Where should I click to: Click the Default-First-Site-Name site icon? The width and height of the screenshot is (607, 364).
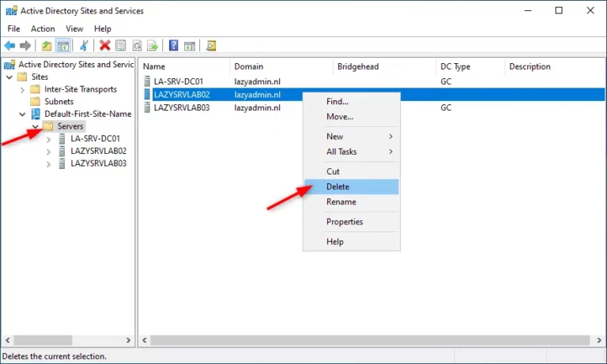pyautogui.click(x=36, y=114)
